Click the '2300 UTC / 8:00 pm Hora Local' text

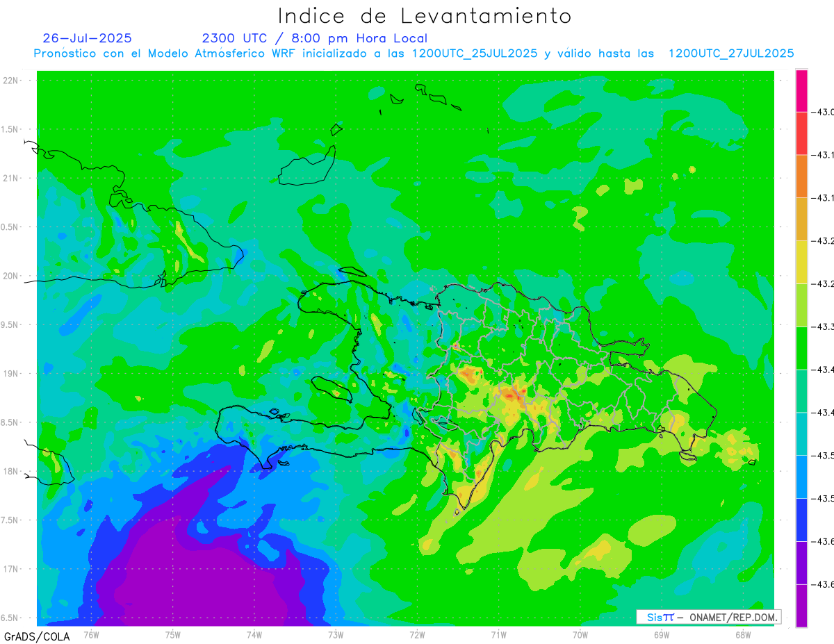pyautogui.click(x=314, y=38)
